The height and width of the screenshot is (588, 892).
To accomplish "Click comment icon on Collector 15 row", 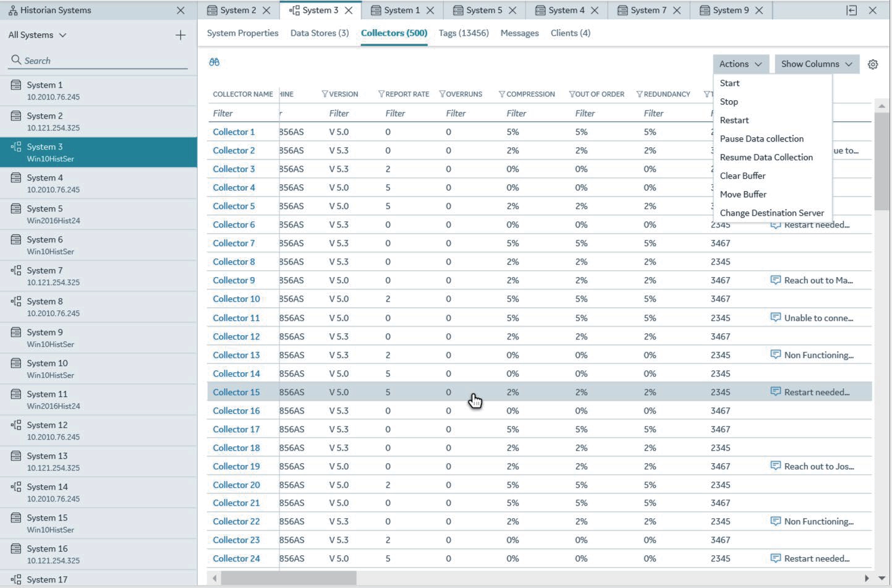I will tap(775, 392).
